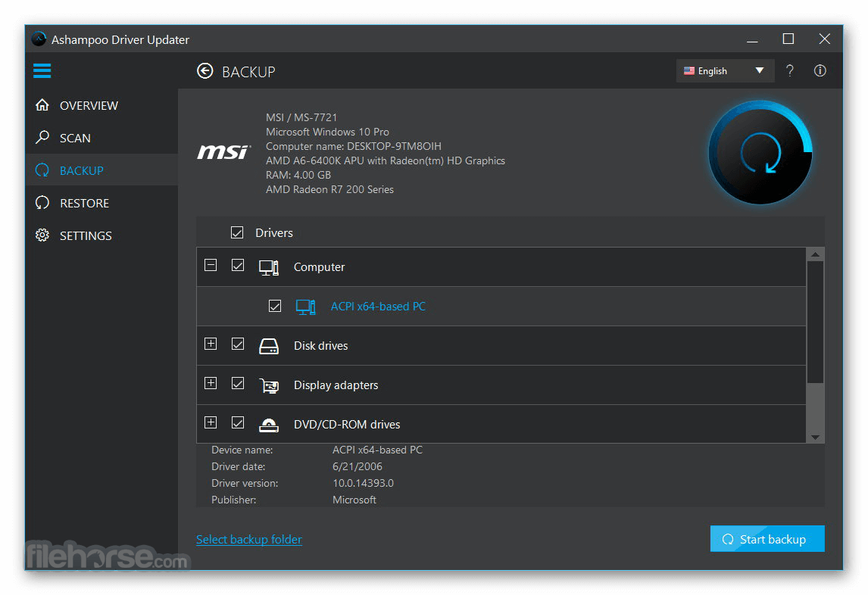This screenshot has height=595, width=868.
Task: Select the Display adapters row label
Action: [x=336, y=385]
